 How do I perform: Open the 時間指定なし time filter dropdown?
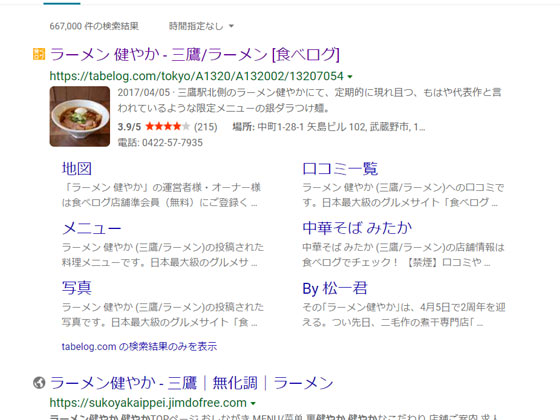201,26
